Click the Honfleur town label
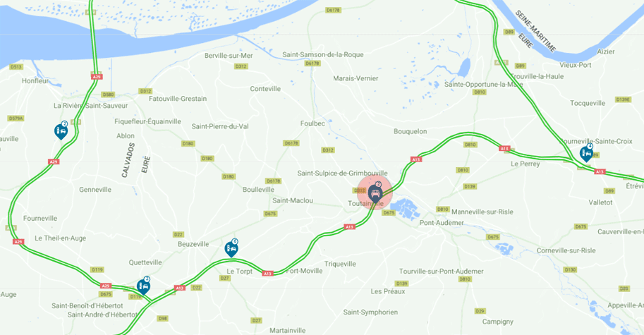644x335 pixels. (x=35, y=81)
